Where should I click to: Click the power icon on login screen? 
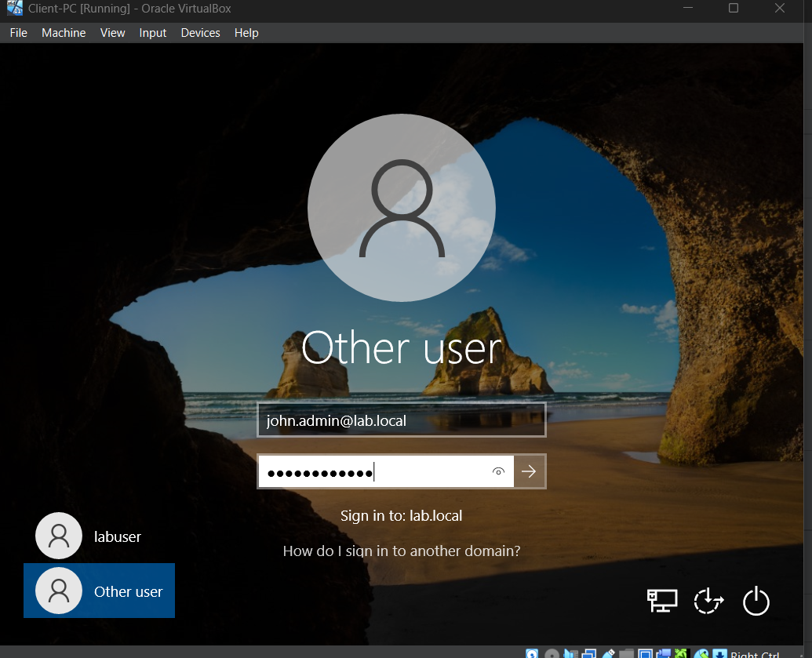(x=756, y=601)
